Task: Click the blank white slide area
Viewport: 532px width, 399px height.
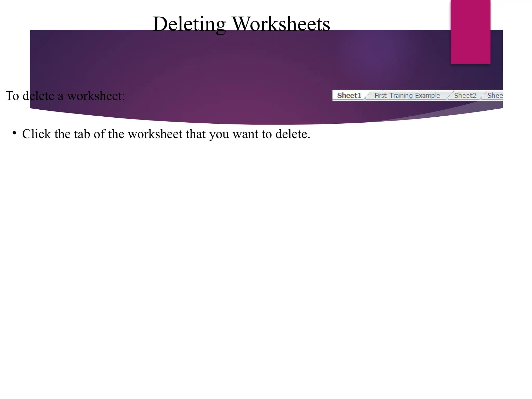Action: pos(260,260)
